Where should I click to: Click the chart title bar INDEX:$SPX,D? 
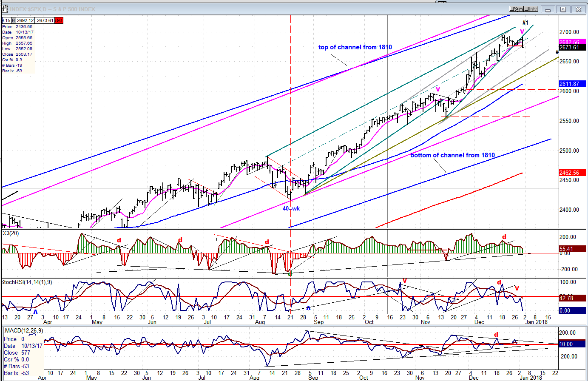click(x=53, y=9)
